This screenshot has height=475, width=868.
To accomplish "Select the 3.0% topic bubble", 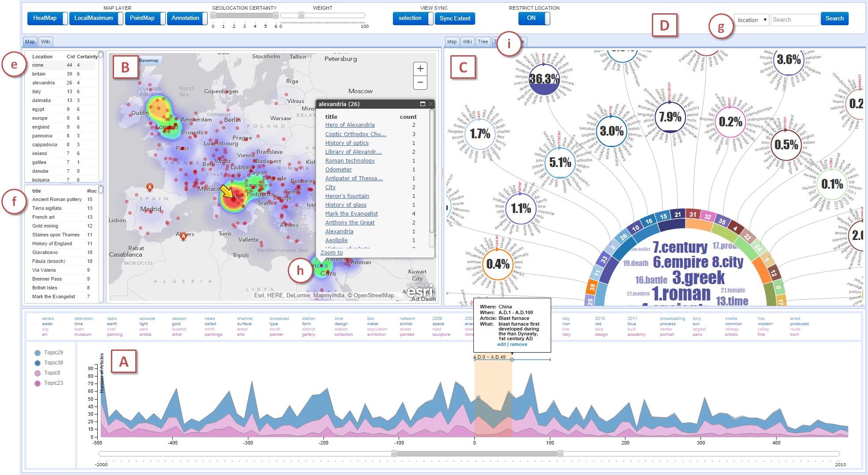I will pos(612,131).
